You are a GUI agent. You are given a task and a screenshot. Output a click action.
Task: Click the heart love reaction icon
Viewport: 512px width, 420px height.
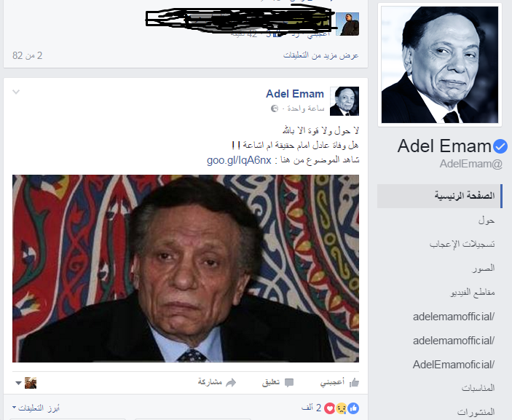pyautogui.click(x=330, y=408)
